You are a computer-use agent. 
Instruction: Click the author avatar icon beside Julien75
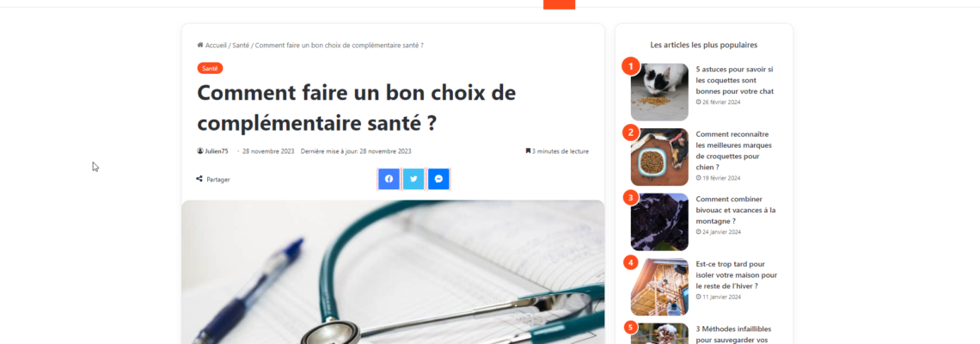(200, 150)
